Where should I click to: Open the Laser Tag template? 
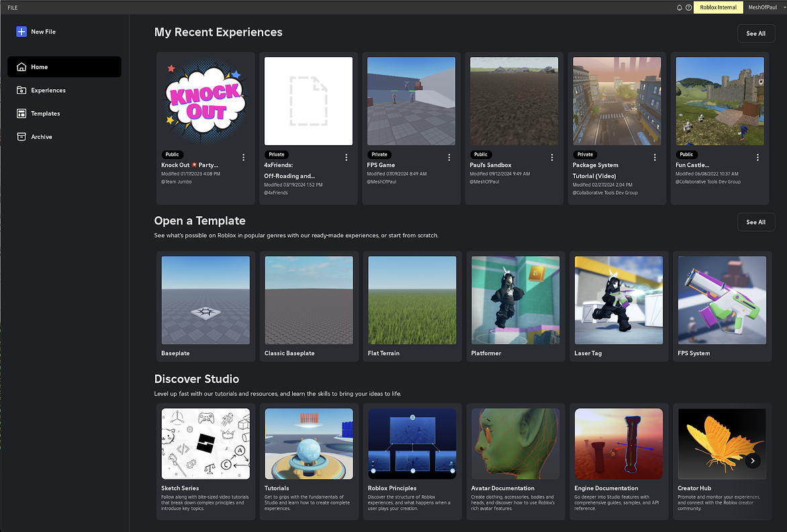[x=618, y=300]
